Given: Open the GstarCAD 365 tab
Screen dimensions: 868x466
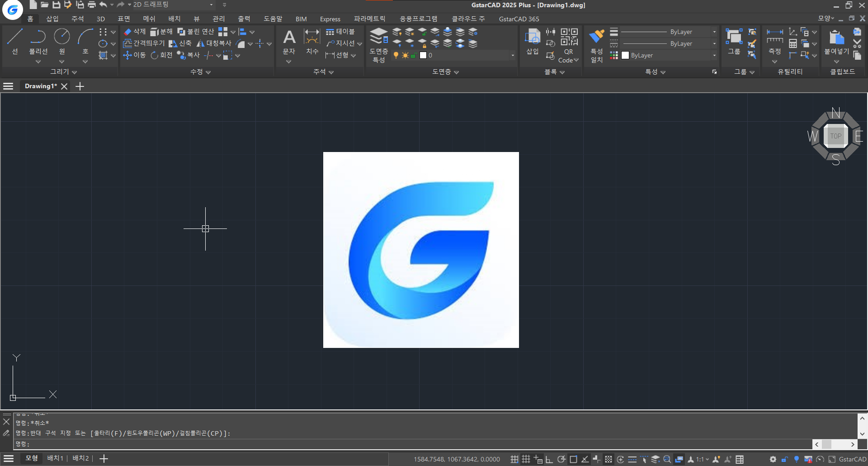Looking at the screenshot, I should point(519,19).
